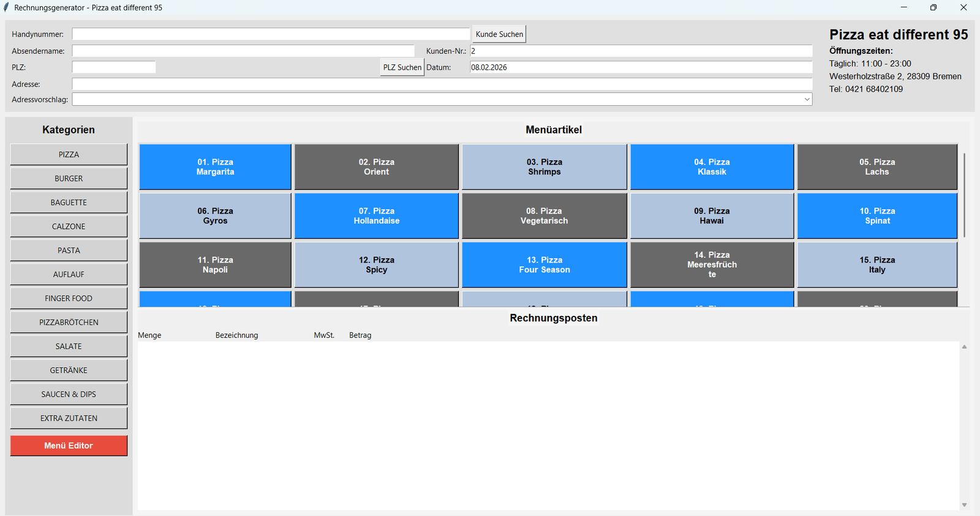Click the app feather icon in title bar
The width and height of the screenshot is (980, 516).
coord(6,7)
